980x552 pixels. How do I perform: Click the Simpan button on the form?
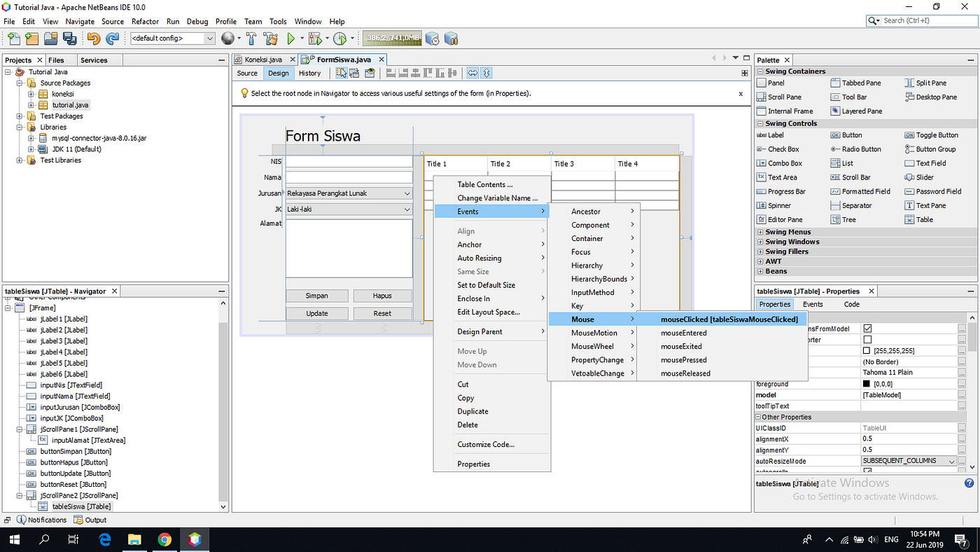pos(316,295)
